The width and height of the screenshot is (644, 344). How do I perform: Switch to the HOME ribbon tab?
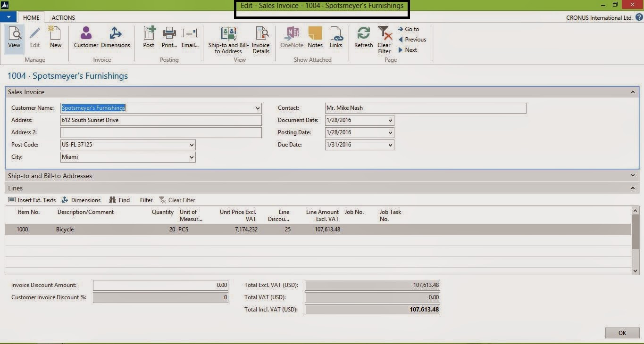click(31, 17)
